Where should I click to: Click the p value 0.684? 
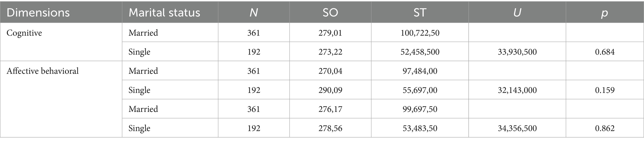(604, 52)
